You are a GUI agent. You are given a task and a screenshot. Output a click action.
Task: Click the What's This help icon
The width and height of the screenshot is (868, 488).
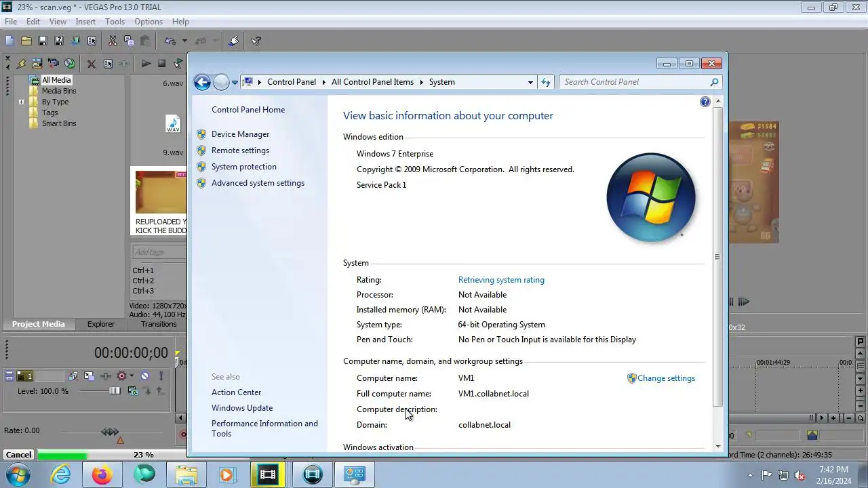[256, 41]
